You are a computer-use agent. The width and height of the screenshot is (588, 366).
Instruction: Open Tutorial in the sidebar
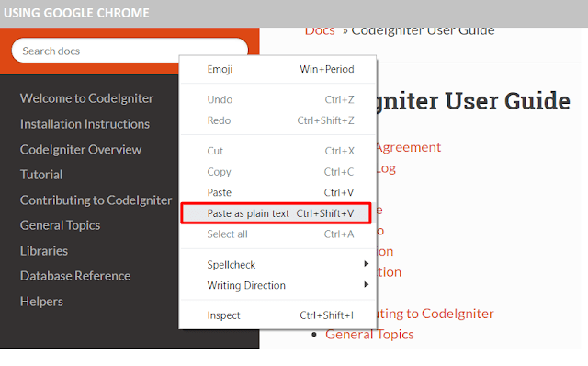click(x=41, y=175)
